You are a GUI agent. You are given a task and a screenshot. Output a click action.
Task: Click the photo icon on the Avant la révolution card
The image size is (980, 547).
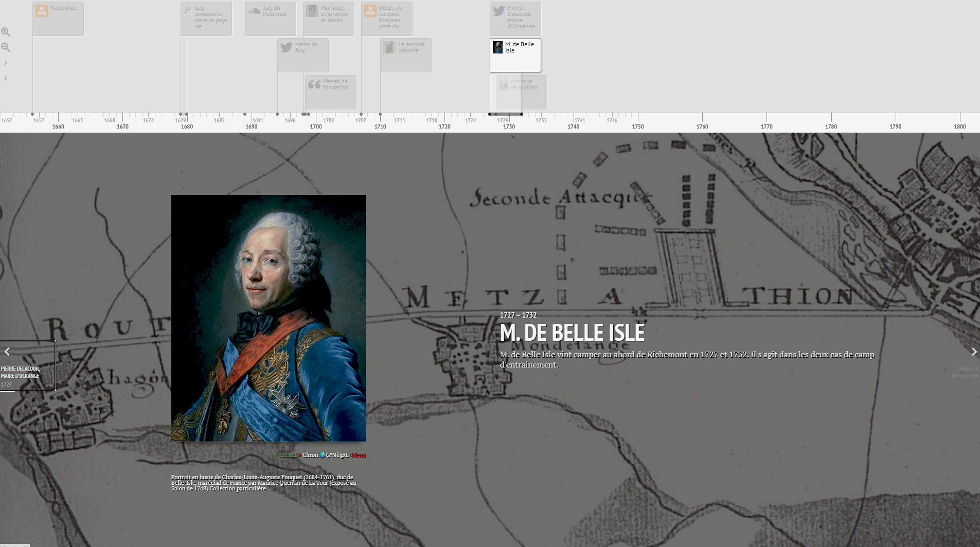point(503,84)
